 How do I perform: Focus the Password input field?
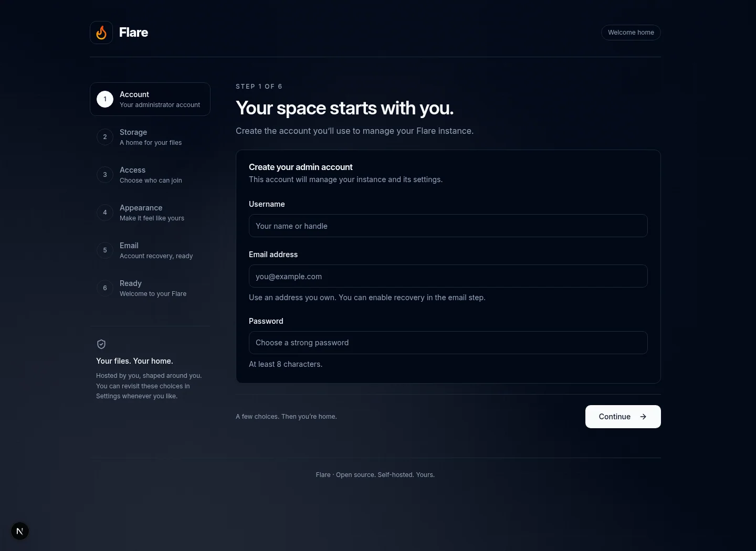448,343
